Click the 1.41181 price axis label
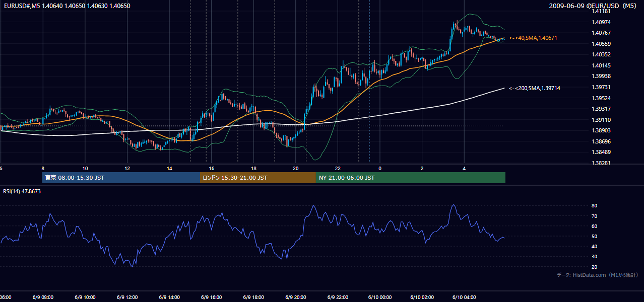This screenshot has width=644, height=302. (601, 12)
